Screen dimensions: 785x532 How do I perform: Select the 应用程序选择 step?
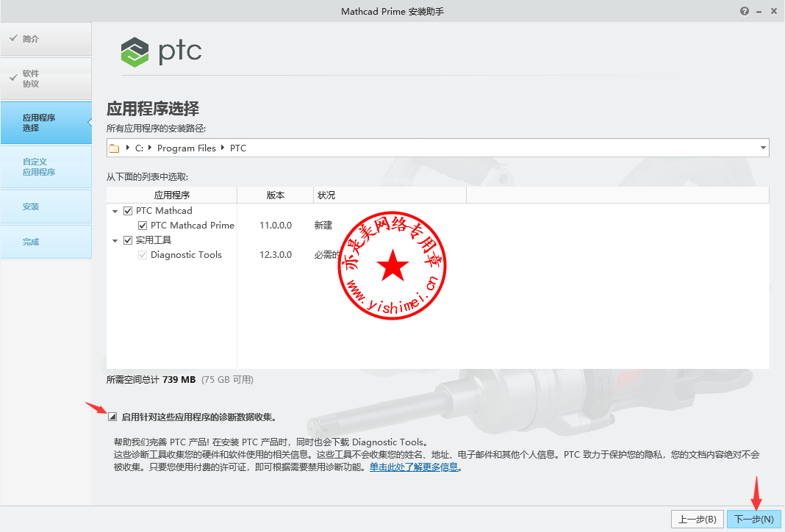point(46,123)
